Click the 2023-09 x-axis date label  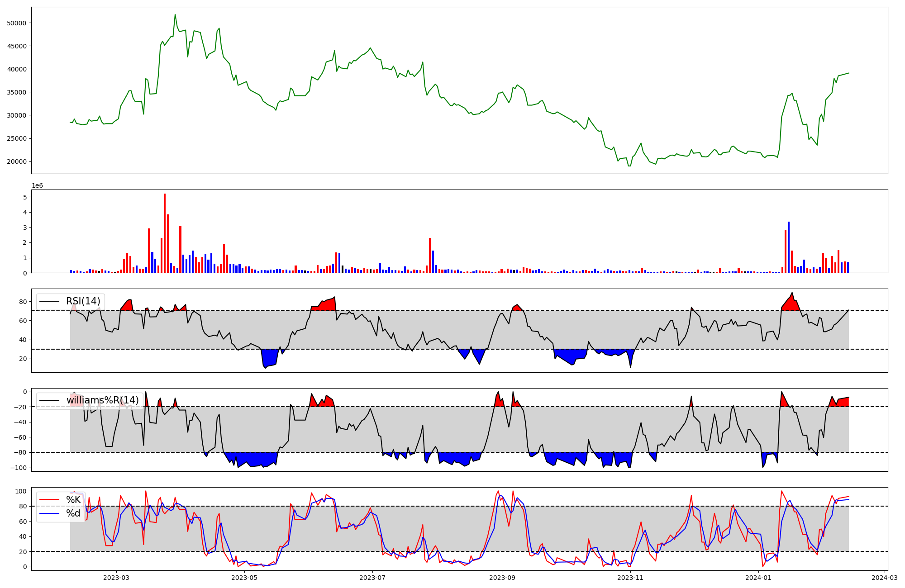pyautogui.click(x=502, y=577)
